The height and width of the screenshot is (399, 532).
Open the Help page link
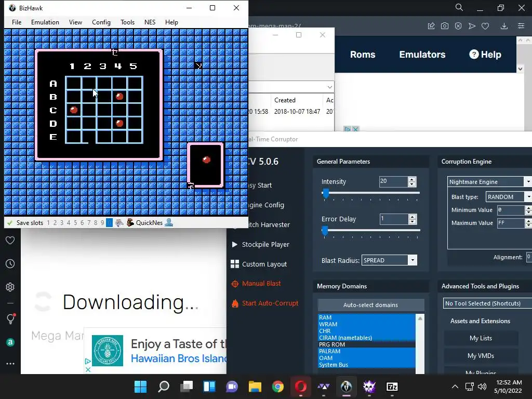(x=485, y=54)
